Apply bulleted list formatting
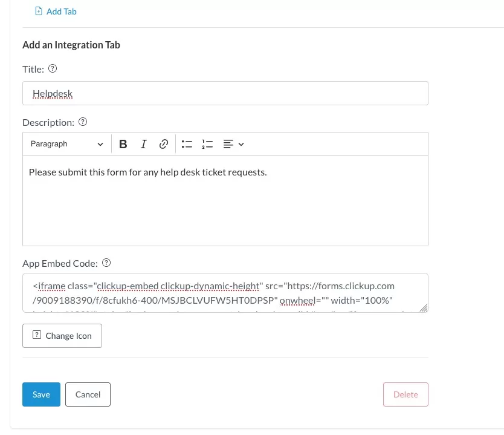The image size is (504, 435). [187, 144]
